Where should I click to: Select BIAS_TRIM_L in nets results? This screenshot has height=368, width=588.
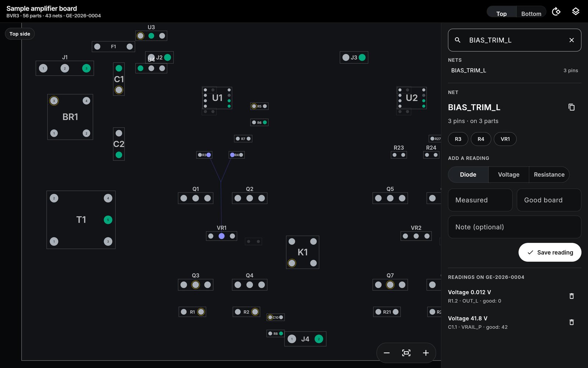514,70
